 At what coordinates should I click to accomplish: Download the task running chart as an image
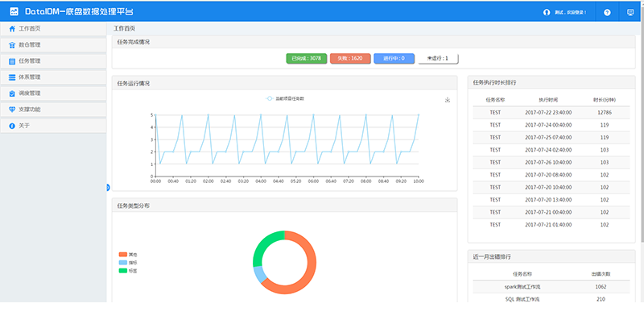[448, 100]
